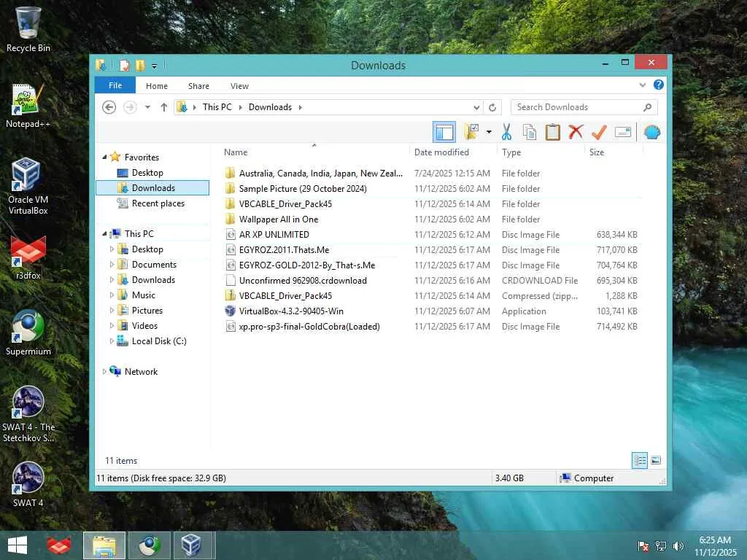Open the Share ribbon tab

tap(198, 86)
